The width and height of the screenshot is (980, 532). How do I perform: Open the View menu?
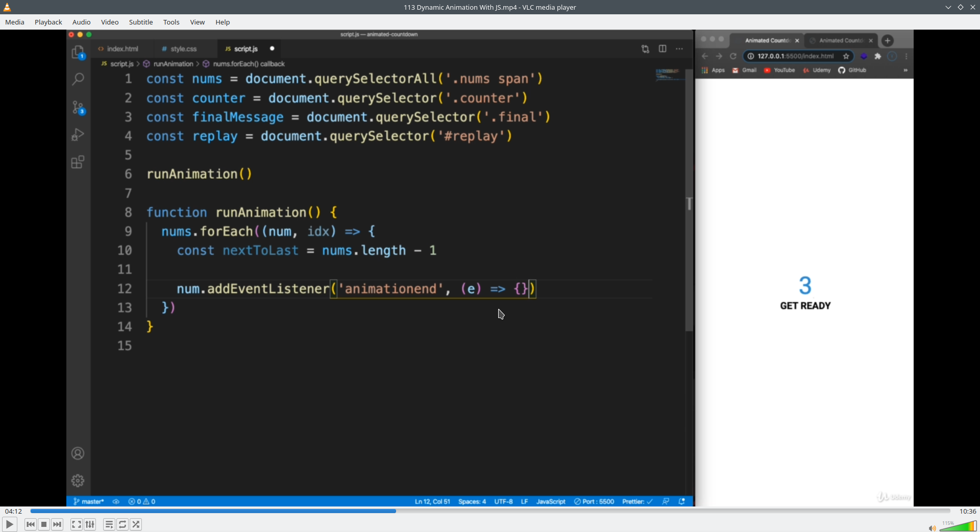(198, 22)
